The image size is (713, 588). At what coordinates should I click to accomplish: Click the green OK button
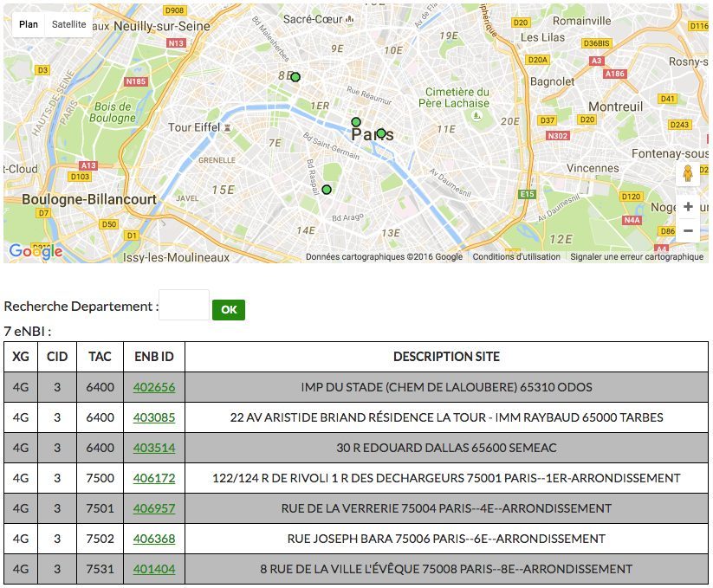click(x=229, y=309)
